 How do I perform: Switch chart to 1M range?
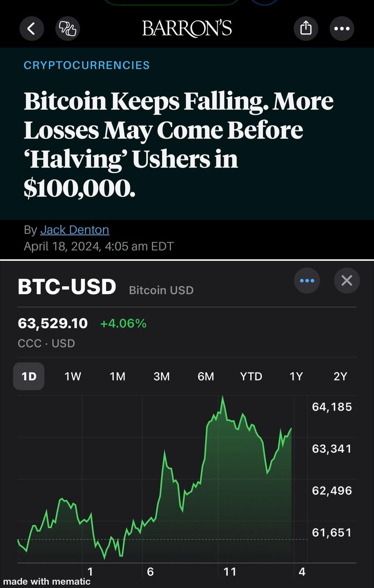tap(117, 376)
